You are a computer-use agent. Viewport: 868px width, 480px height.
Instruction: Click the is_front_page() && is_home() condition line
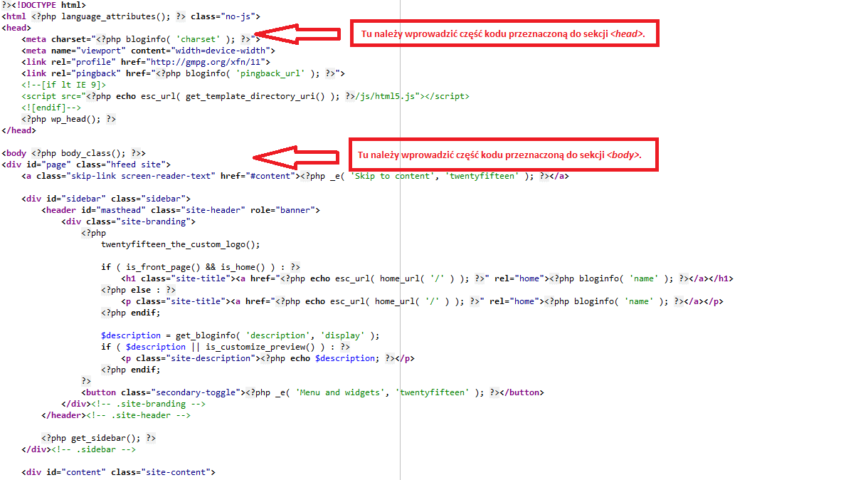coord(201,267)
